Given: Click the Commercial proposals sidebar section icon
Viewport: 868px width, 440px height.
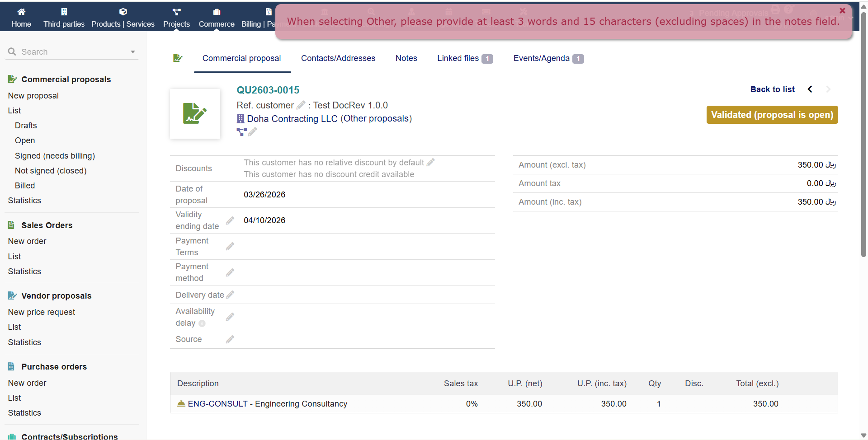Looking at the screenshot, I should click(12, 80).
